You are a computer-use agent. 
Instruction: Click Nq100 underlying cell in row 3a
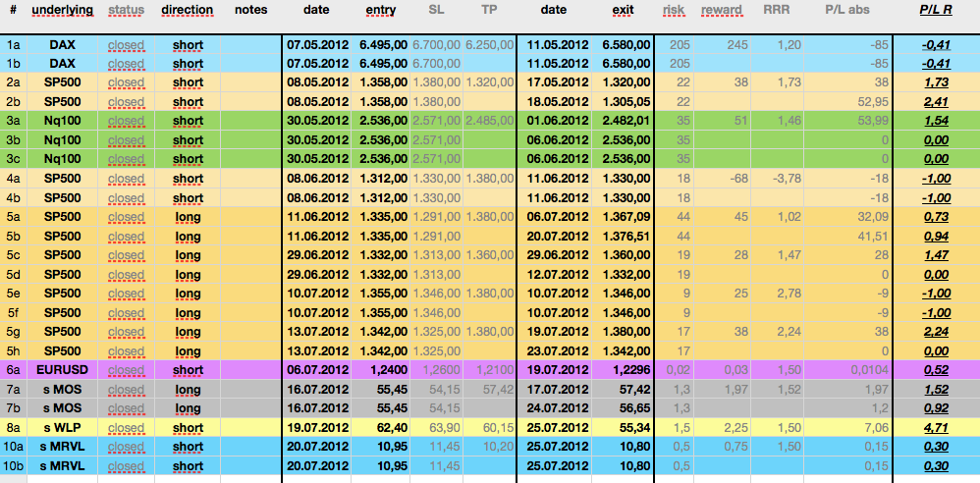pos(63,121)
